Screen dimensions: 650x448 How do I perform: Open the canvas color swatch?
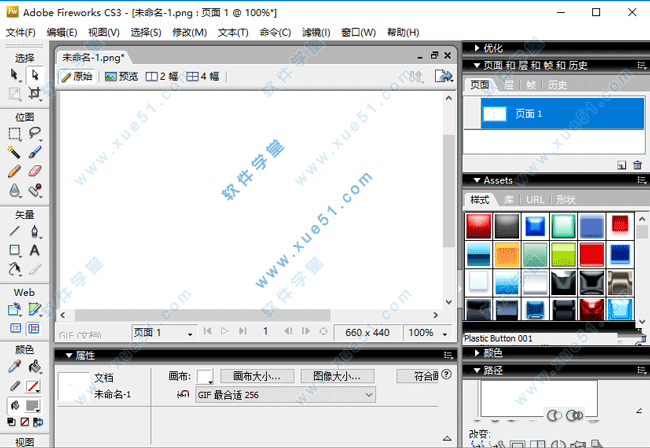(x=205, y=376)
